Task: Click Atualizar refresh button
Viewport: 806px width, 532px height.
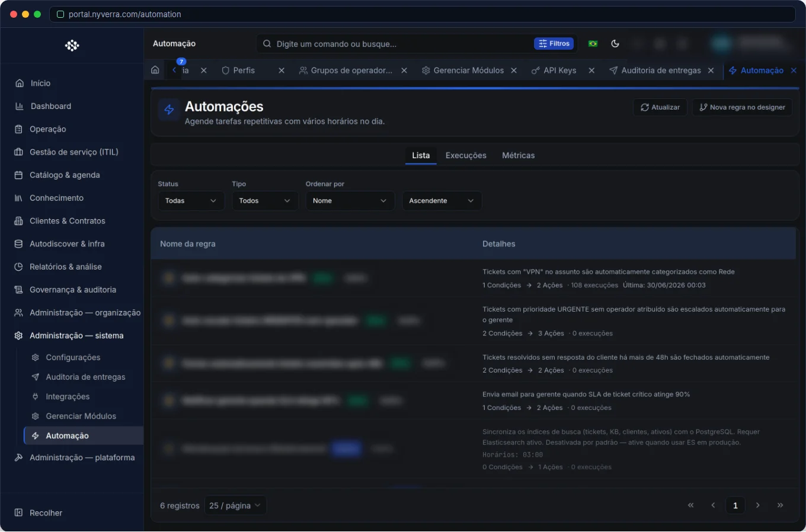Action: click(x=660, y=107)
